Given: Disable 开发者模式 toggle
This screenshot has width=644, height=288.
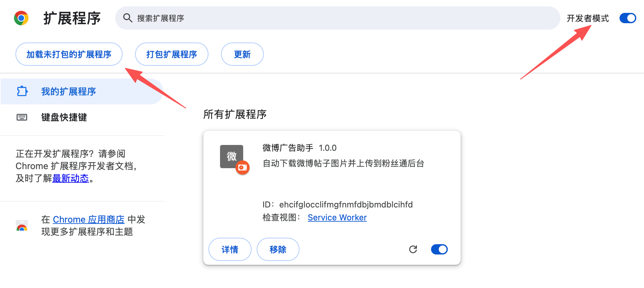Looking at the screenshot, I should pyautogui.click(x=627, y=18).
